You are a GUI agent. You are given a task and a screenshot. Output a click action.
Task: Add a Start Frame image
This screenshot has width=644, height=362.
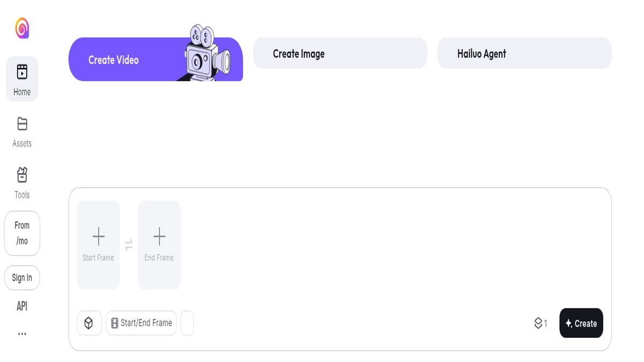coord(98,245)
